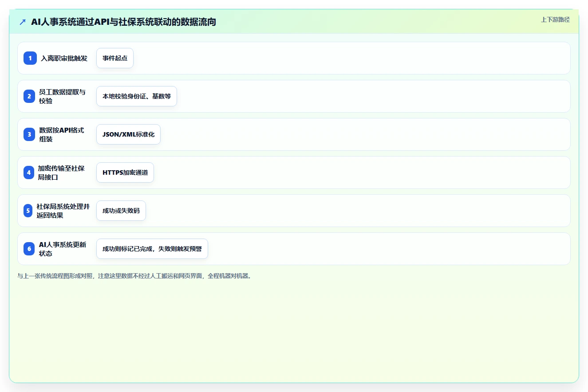Image resolution: width=588 pixels, height=392 pixels.
Task: Click the 员工数据提取与校验 step label
Action: click(62, 96)
